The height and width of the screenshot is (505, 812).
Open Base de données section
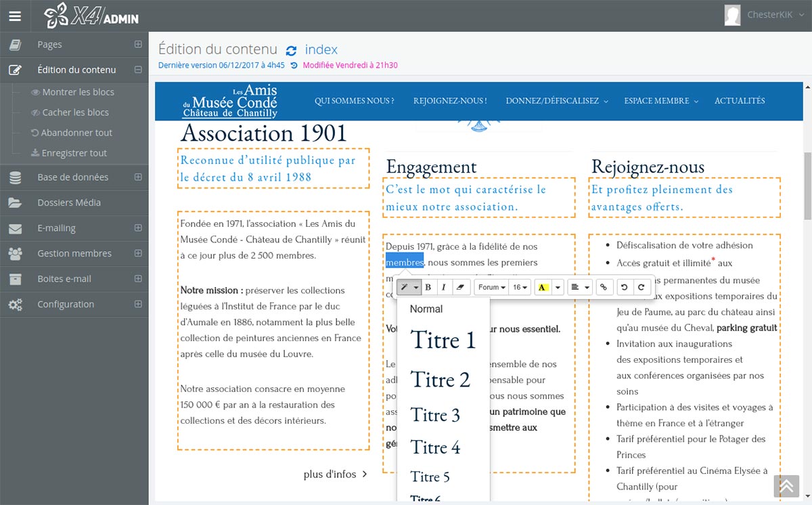[74, 177]
